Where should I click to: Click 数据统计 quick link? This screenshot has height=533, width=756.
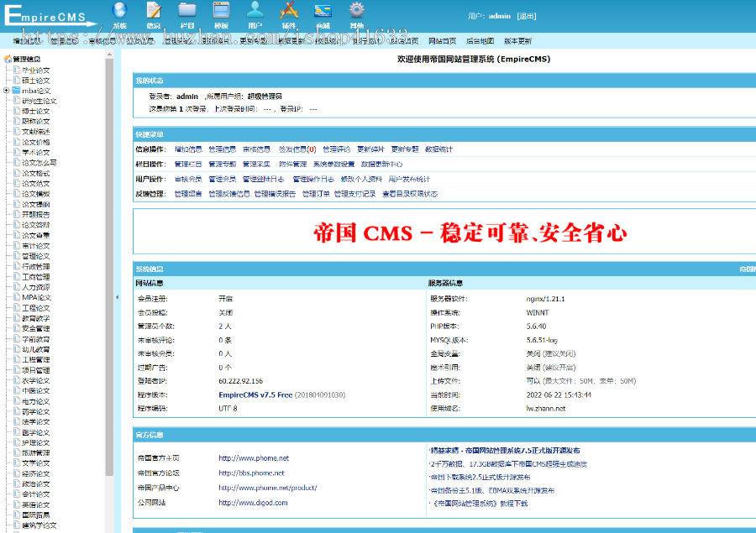(438, 149)
